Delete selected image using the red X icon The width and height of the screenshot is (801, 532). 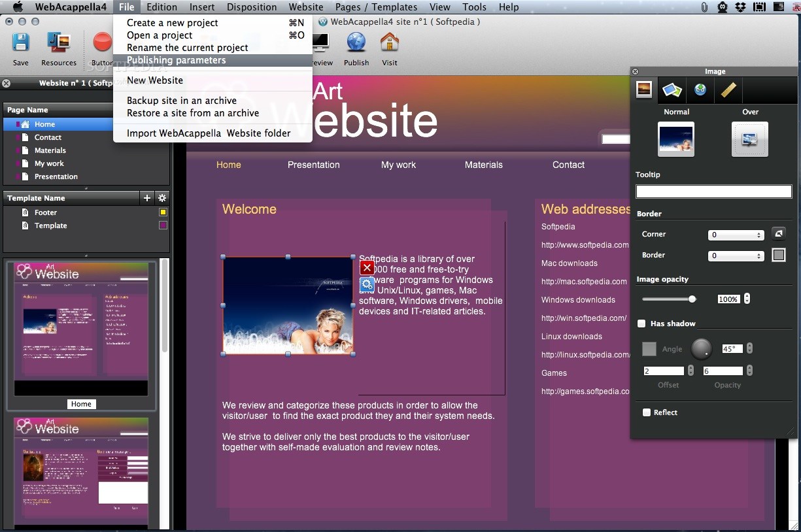coord(367,267)
